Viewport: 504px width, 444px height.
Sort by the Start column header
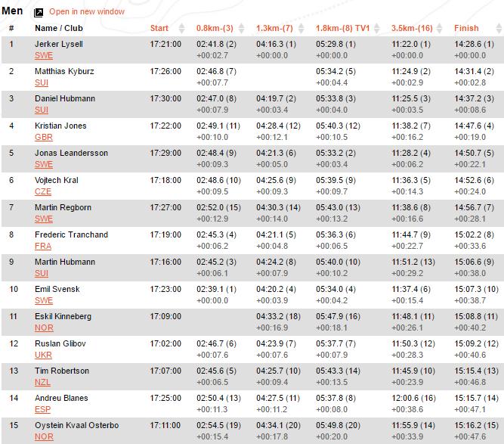[x=159, y=28]
